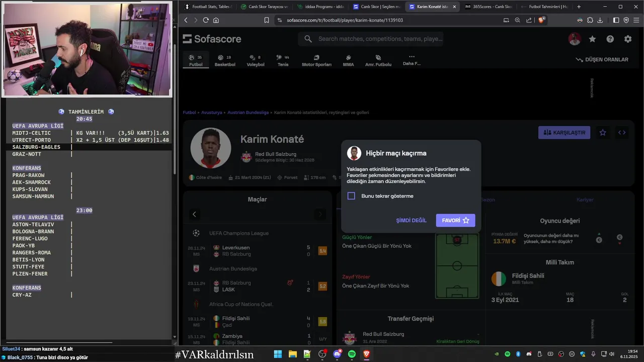Open previous matches arrow in Maçlar panel
Viewport: 644px width, 362px height.
tap(194, 214)
